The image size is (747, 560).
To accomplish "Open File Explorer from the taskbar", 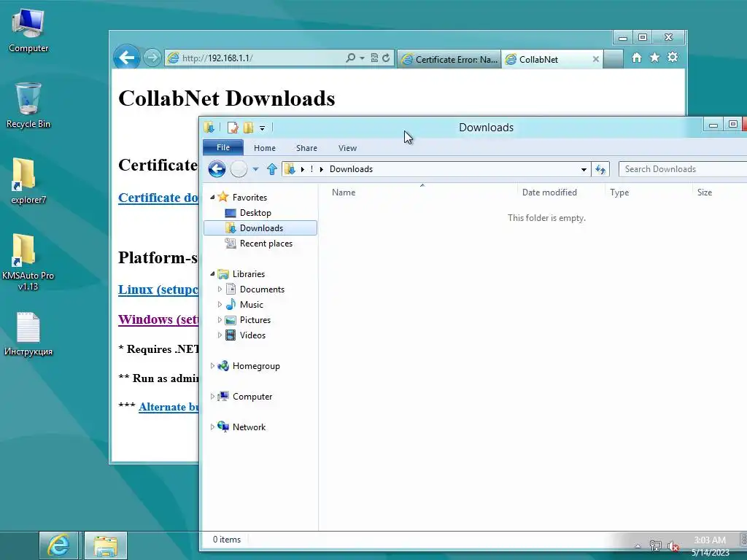I will [105, 545].
